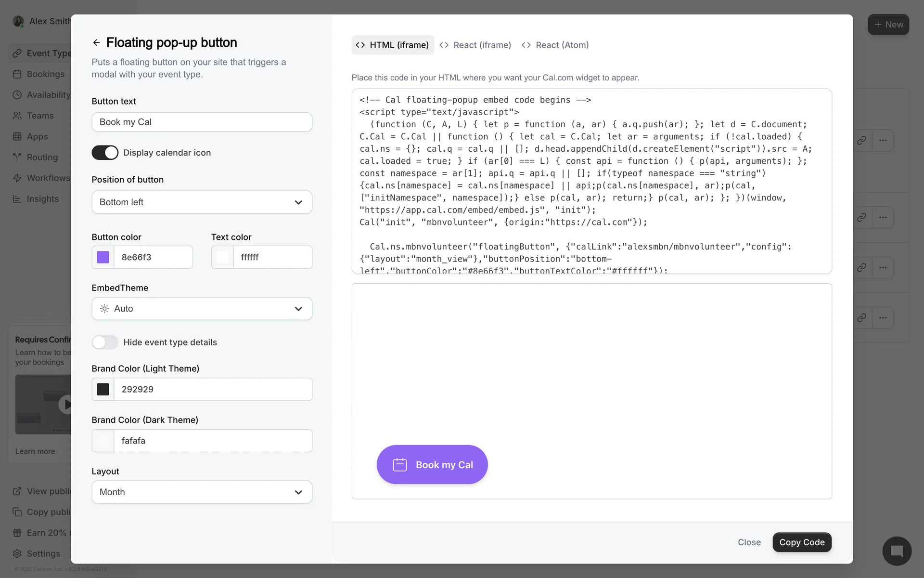This screenshot has width=924, height=578.
Task: Click the Teams people icon in sidebar
Action: tap(17, 116)
